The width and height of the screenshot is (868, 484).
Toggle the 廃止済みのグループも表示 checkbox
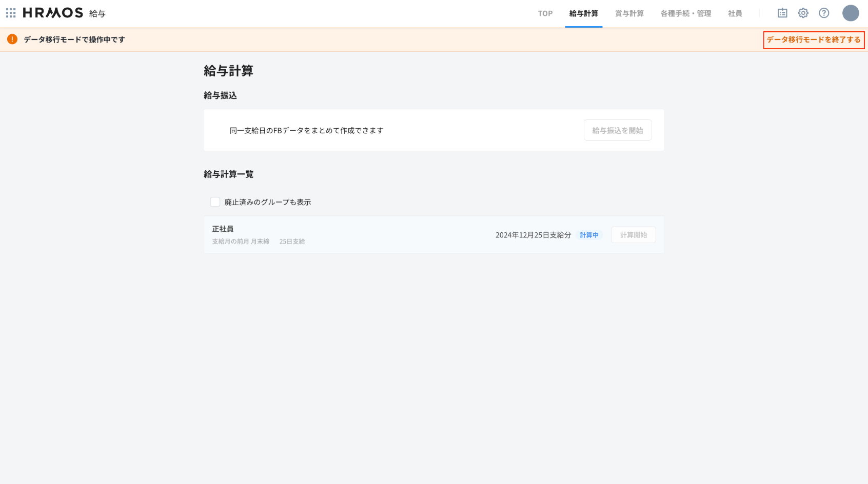click(x=215, y=202)
